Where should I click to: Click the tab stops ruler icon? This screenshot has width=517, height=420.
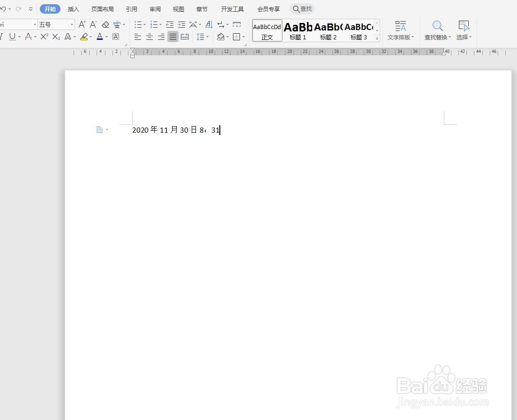click(x=237, y=24)
